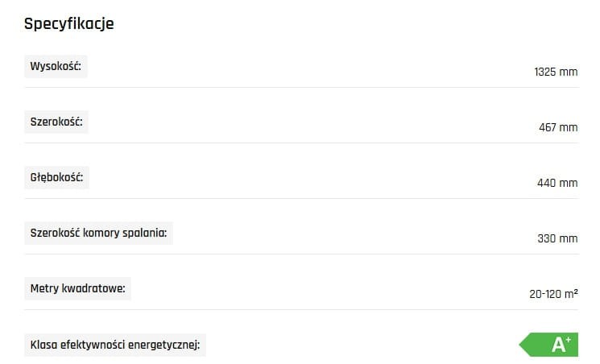
Task: Click the 20-120 m² area value
Action: pyautogui.click(x=553, y=294)
